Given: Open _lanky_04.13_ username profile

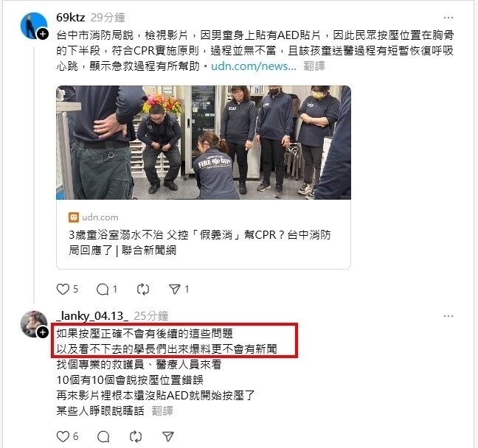Looking at the screenshot, I should (x=92, y=316).
